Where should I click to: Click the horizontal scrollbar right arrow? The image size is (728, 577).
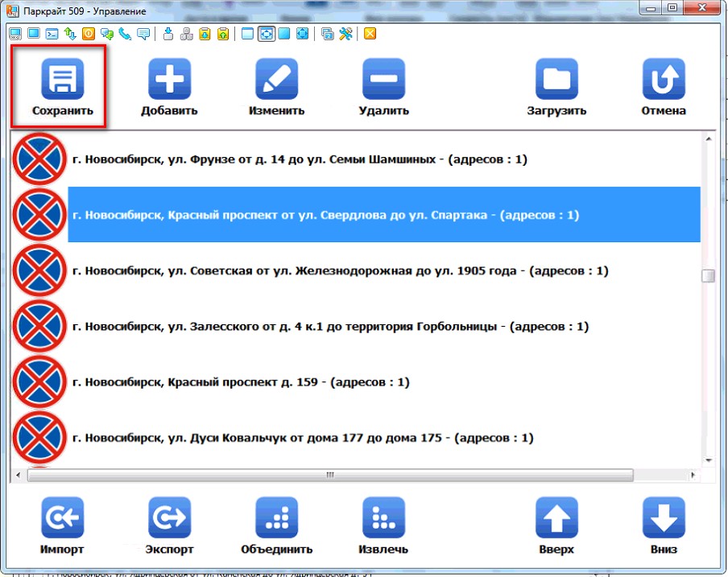696,475
